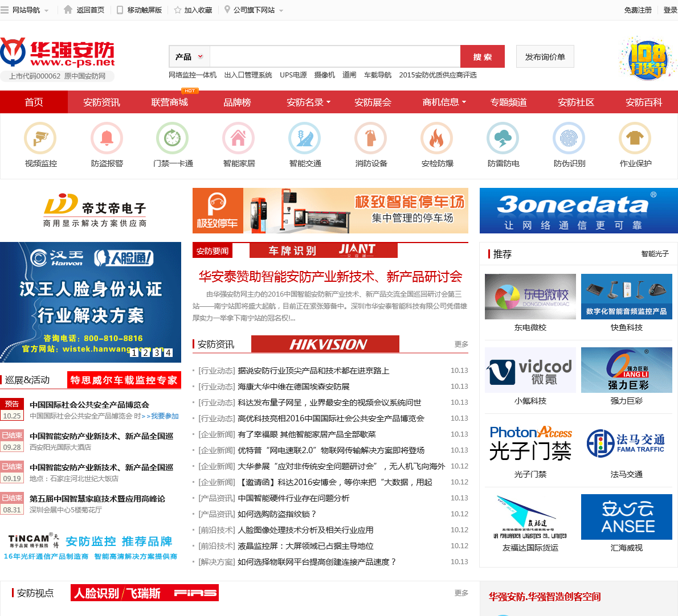Click the 3onedata banner ad
The height and width of the screenshot is (616, 678).
578,211
